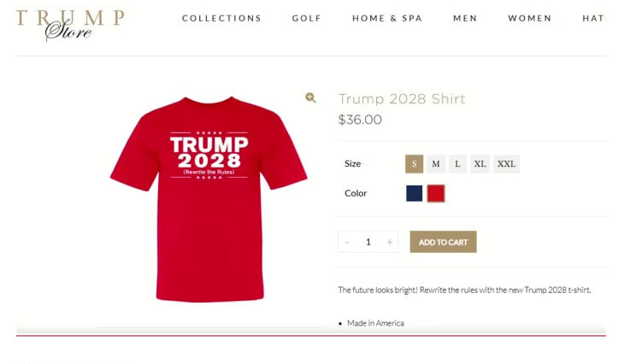Open the Women menu
This screenshot has height=364, width=636.
pyautogui.click(x=530, y=18)
